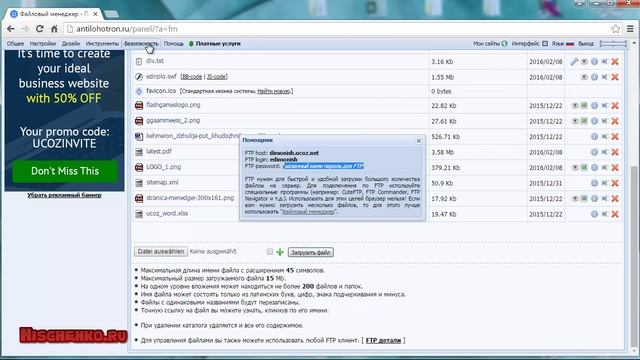This screenshot has width=640, height=360.
Task: Click the rename icon in the ezinplo.swf row
Action: [604, 77]
